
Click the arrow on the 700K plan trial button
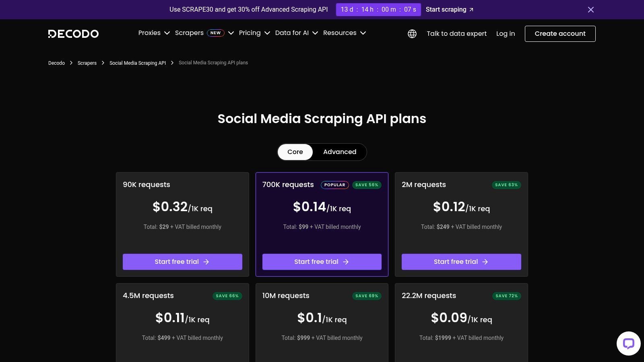point(346,262)
